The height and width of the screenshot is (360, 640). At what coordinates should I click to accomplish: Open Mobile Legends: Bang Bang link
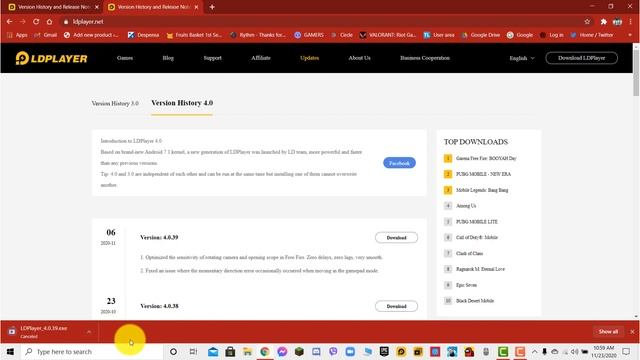[482, 190]
